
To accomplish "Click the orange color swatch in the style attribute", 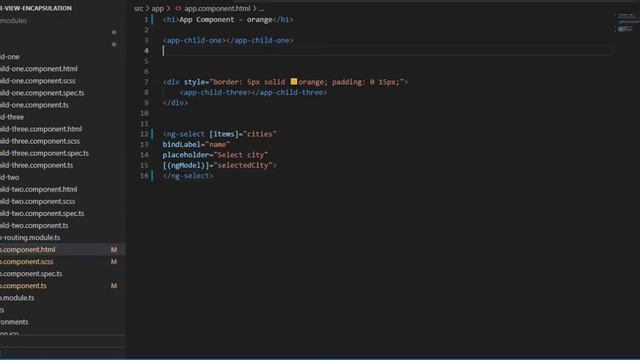I will [x=293, y=82].
